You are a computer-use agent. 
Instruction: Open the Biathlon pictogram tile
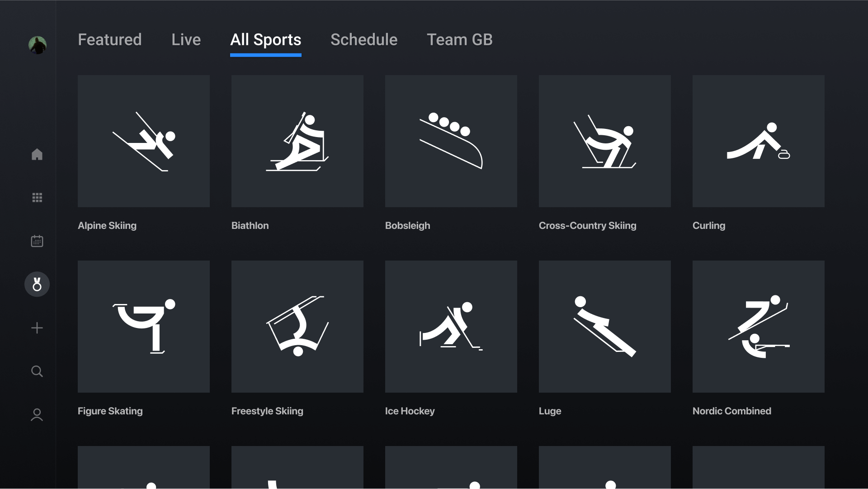click(297, 141)
